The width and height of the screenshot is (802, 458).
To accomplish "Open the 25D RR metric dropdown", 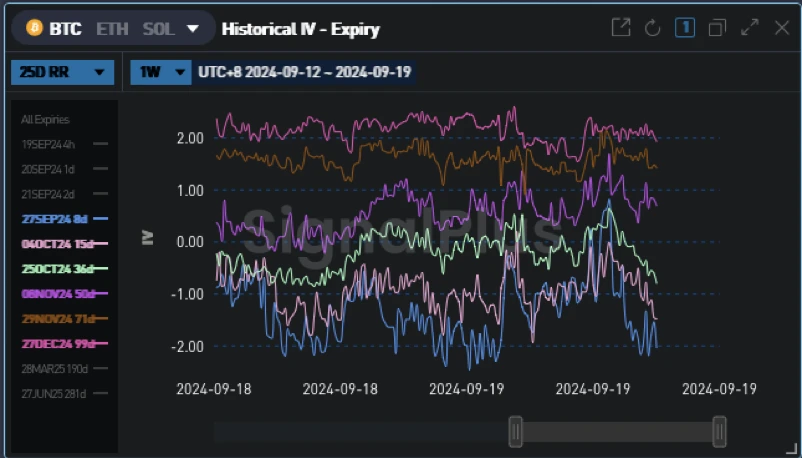I will point(62,72).
